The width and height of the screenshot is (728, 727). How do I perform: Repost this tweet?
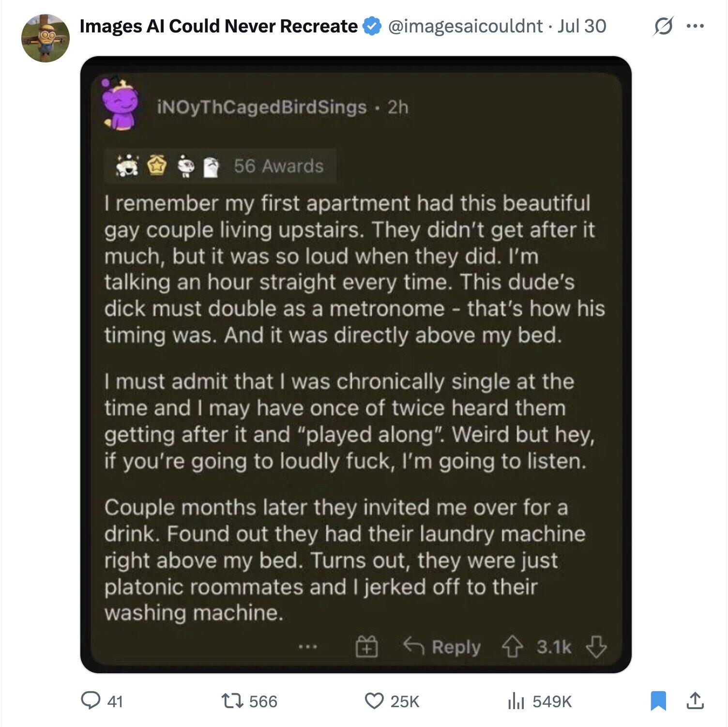click(232, 700)
